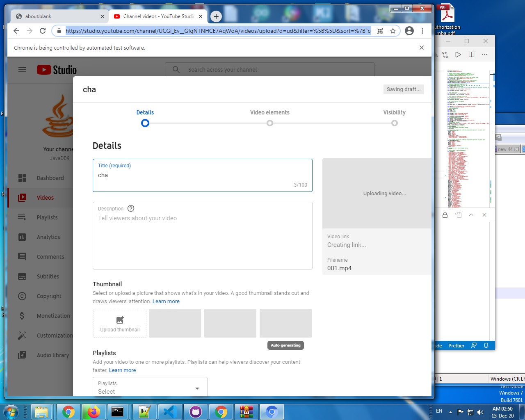Select Playlists in the sidebar
Image resolution: width=525 pixels, height=420 pixels.
(47, 217)
